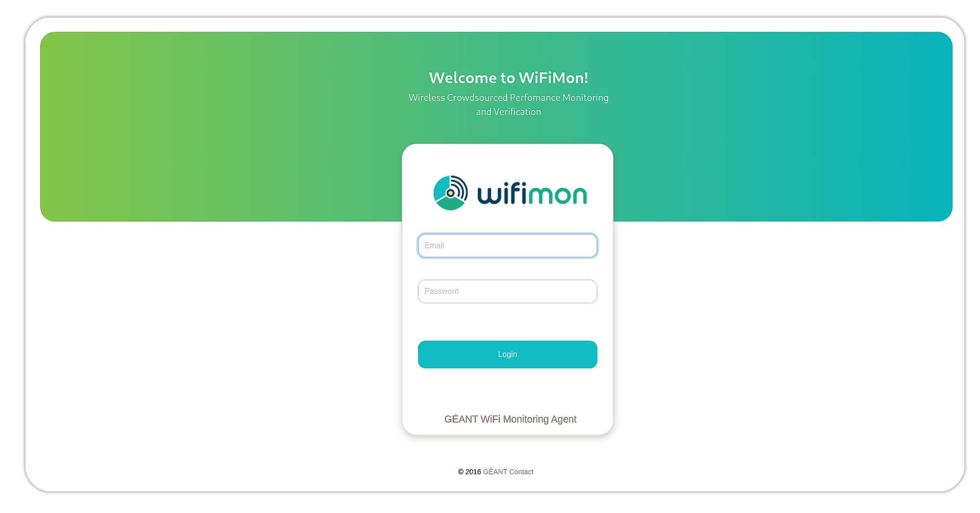Focus the Email input field
Viewport: 980px width, 513px height.
(507, 245)
